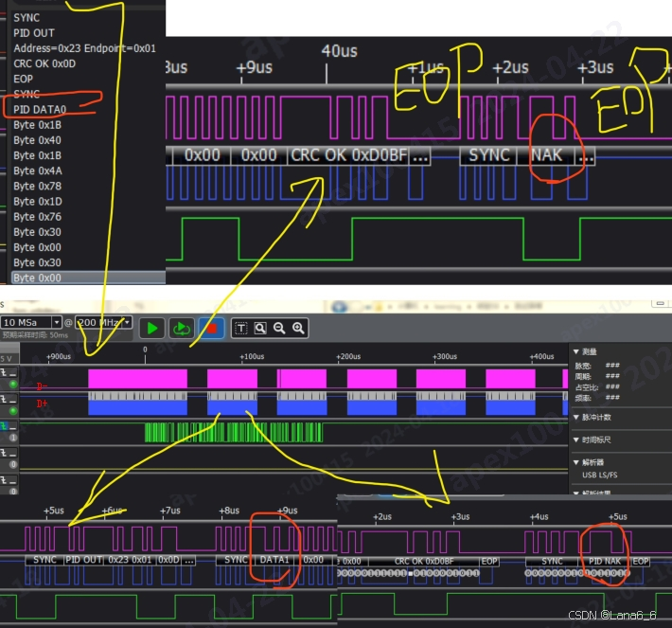Click the PID OUT decode box in bottom waveform
This screenshot has height=628, width=672.
(83, 560)
